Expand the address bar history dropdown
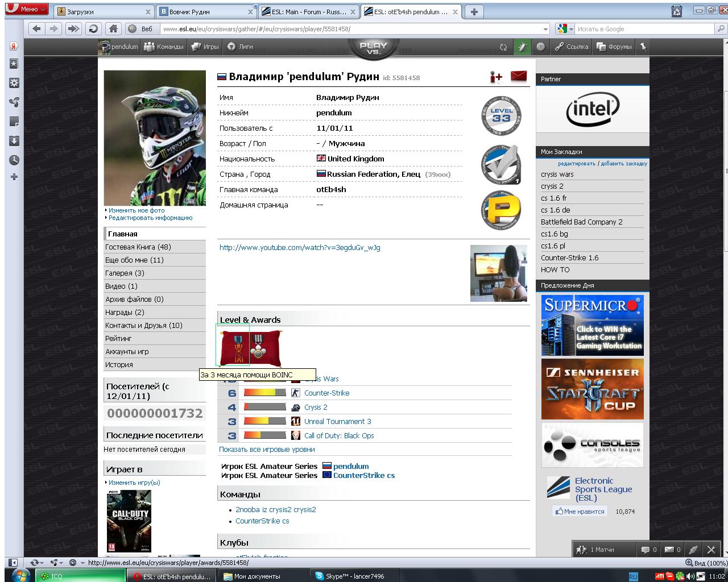 pyautogui.click(x=545, y=29)
